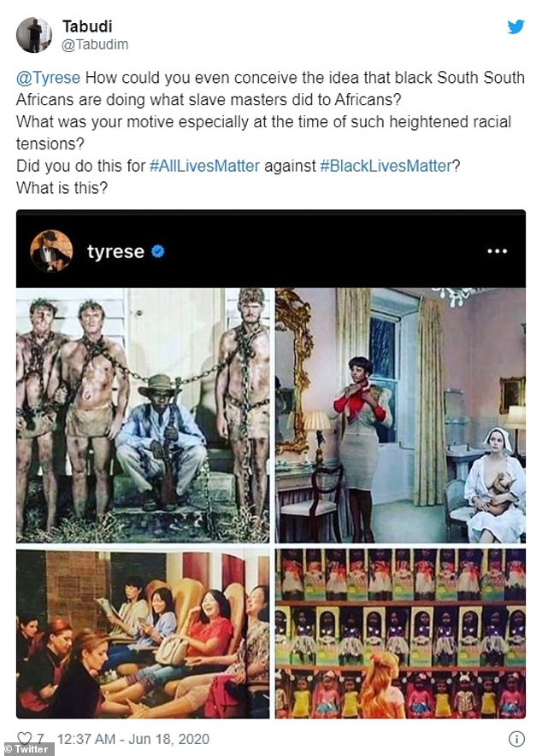Open tweet info circle icon

coord(516,739)
